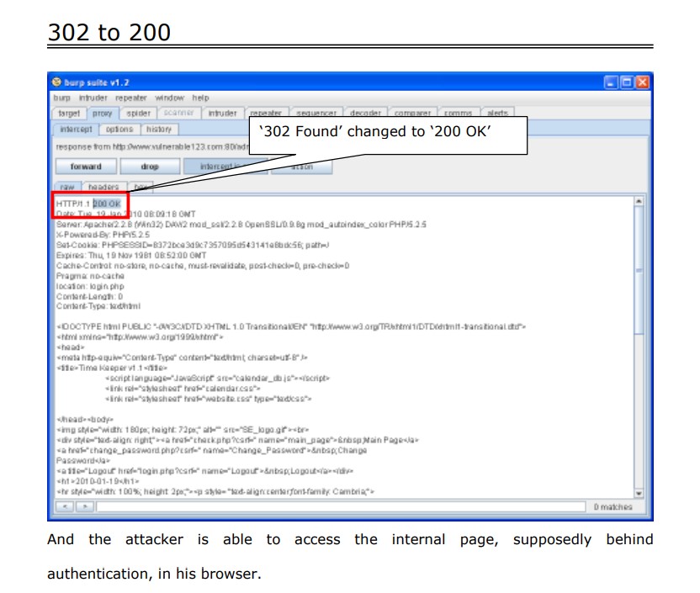The image size is (700, 593).
Task: Click the drop button
Action: [150, 167]
